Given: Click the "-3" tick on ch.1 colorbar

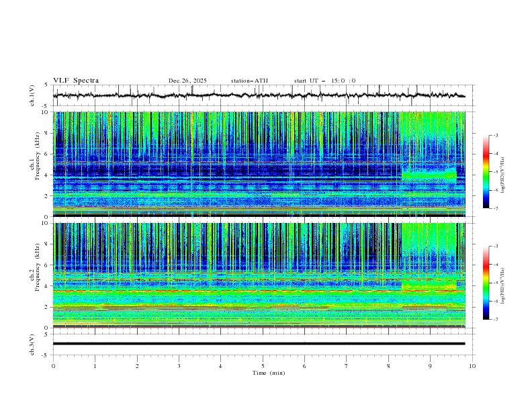Looking at the screenshot, I should pos(495,135).
